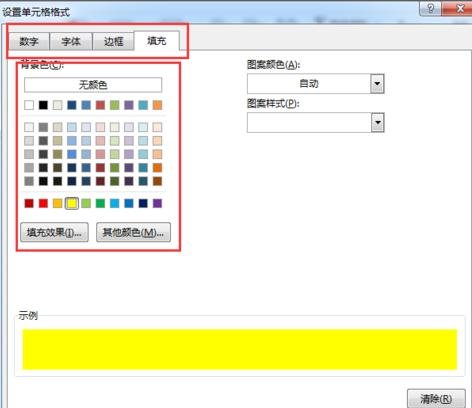Open the 边框 tab
472x408 pixels.
(113, 41)
